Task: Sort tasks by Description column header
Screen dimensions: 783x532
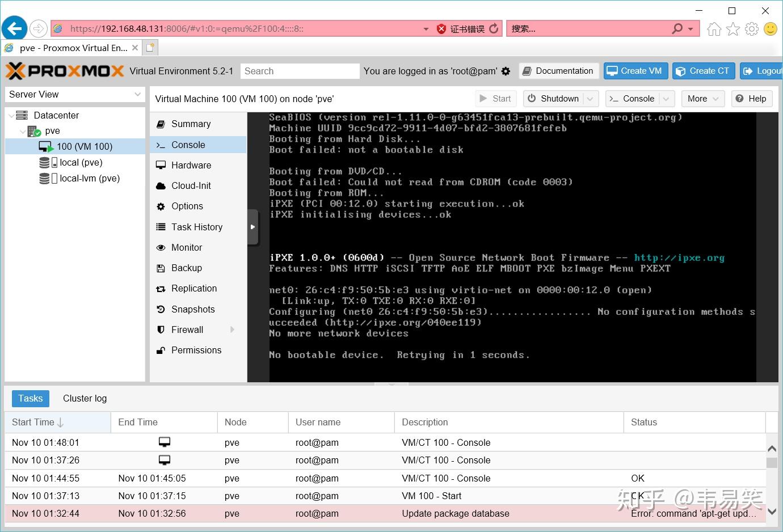Action: (510, 422)
